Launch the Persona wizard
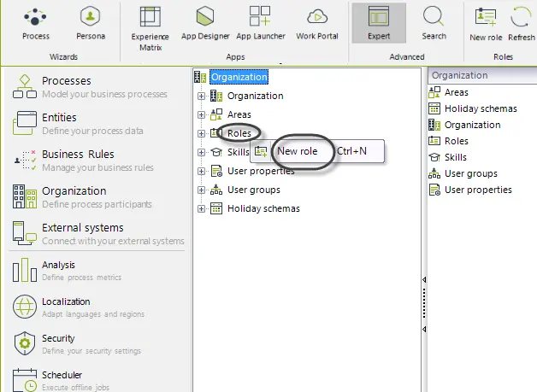Image resolution: width=537 pixels, height=392 pixels. tap(91, 24)
